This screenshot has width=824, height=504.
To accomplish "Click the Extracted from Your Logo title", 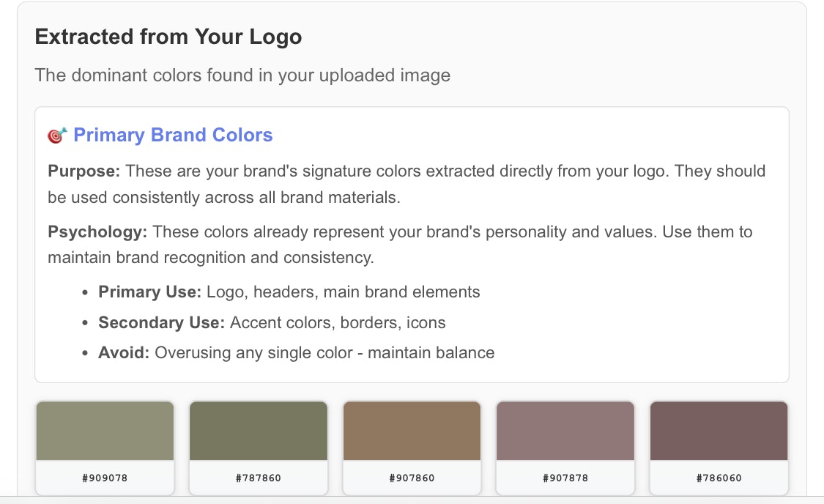I will click(x=168, y=37).
